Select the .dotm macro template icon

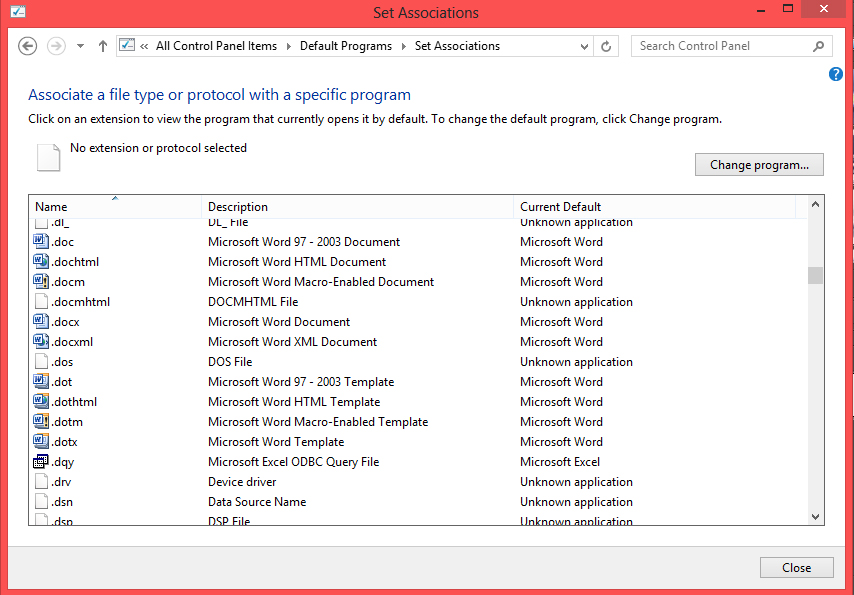41,422
